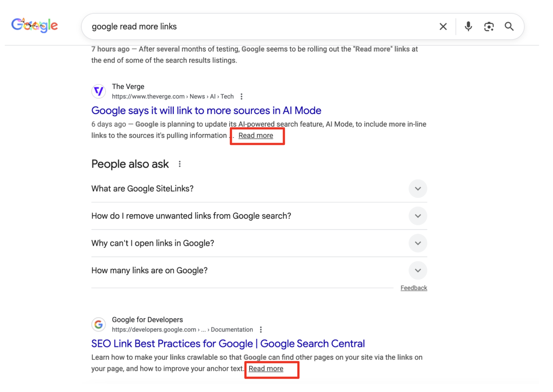Open the 'SEO Link Best Practices for Google' result
The height and width of the screenshot is (392, 553).
coord(227,343)
